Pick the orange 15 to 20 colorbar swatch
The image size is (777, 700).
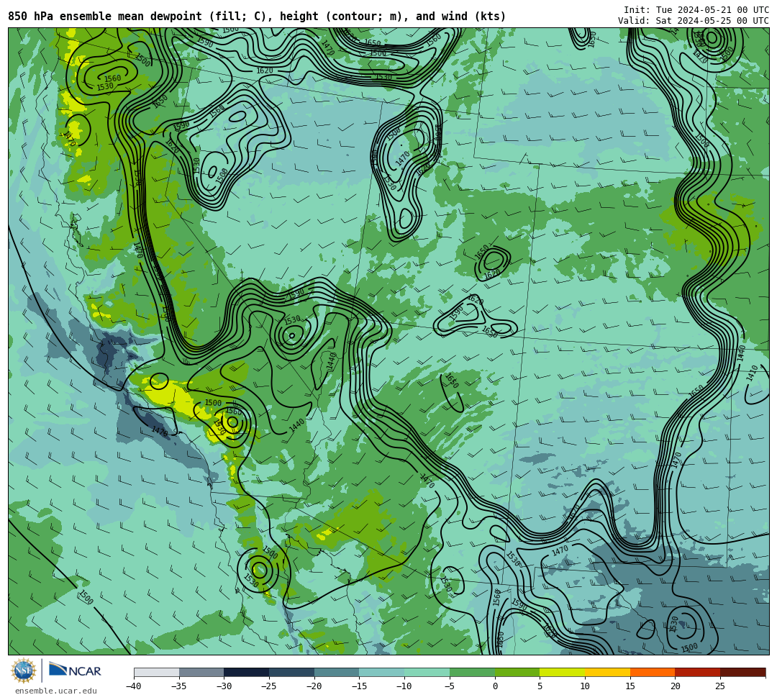tap(653, 672)
